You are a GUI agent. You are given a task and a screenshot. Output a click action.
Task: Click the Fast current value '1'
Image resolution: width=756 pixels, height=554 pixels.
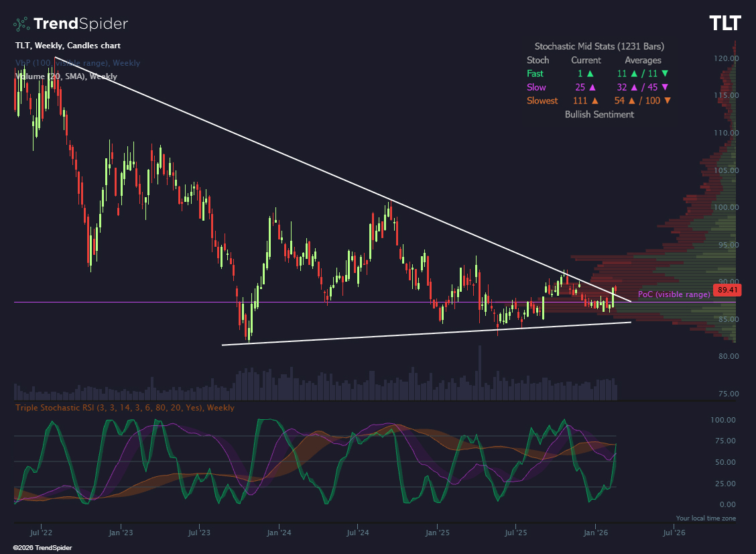pyautogui.click(x=580, y=73)
